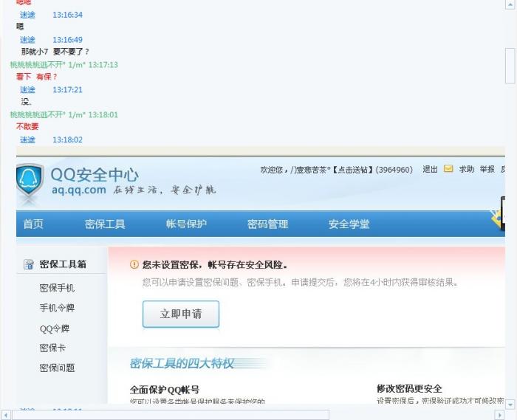The width and height of the screenshot is (517, 420).
Task: Click sender name 迷途 at 13:17:21
Action: point(27,90)
